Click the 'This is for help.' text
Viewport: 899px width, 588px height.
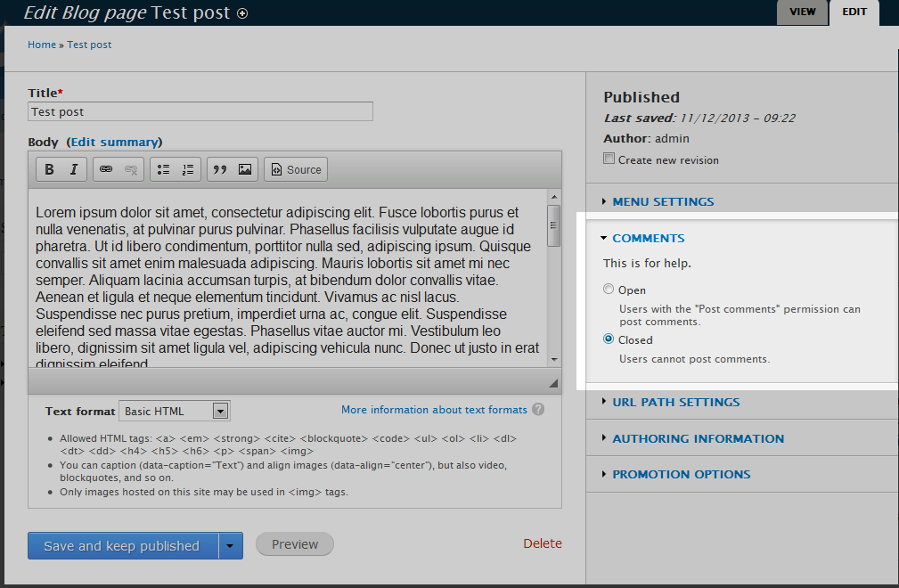pyautogui.click(x=647, y=263)
